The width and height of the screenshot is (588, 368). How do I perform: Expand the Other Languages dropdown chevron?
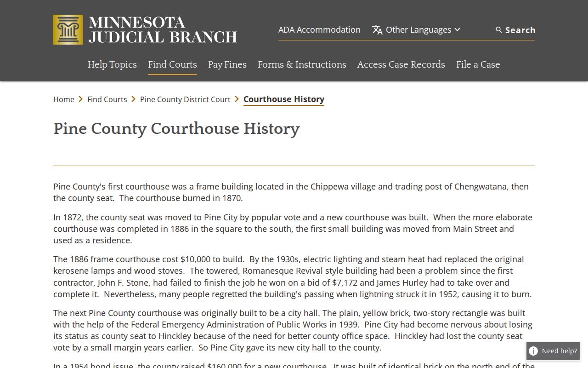[457, 29]
